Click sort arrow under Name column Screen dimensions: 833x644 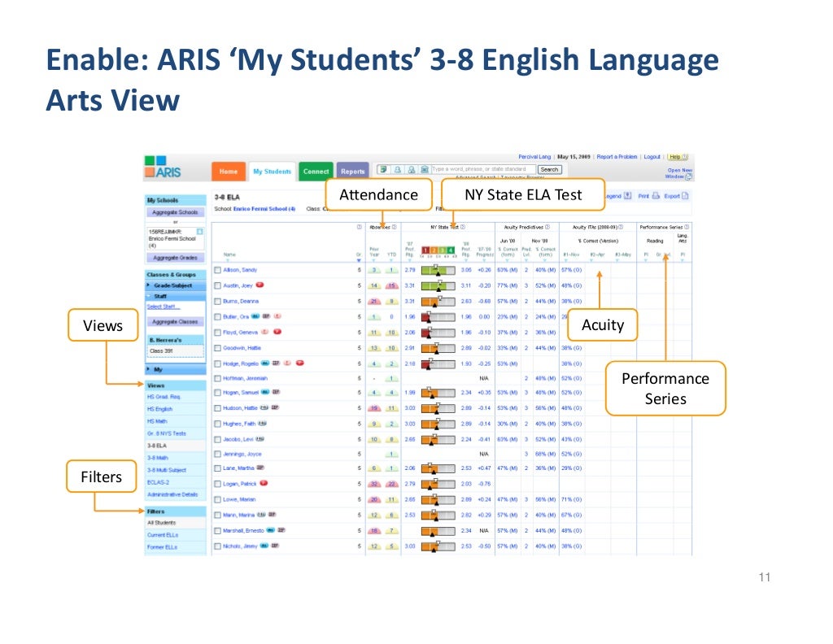(229, 261)
